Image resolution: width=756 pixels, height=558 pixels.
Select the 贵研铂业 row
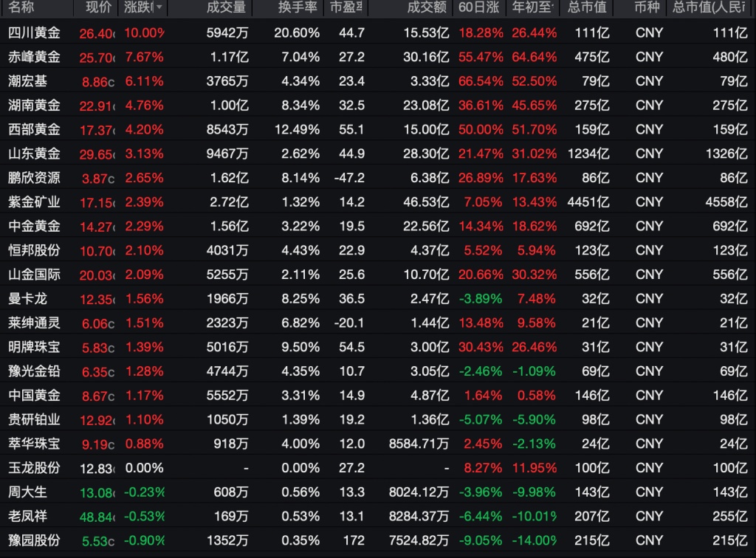[x=378, y=419]
